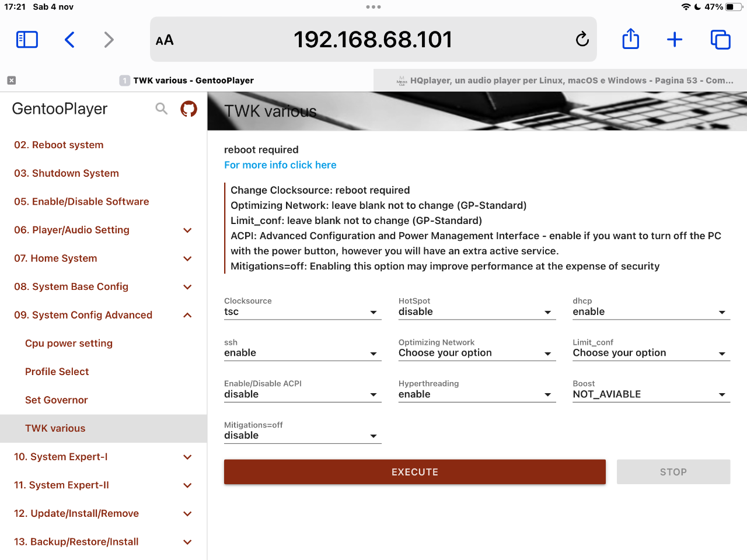
Task: Toggle the Safari sidebar panel icon
Action: [27, 40]
